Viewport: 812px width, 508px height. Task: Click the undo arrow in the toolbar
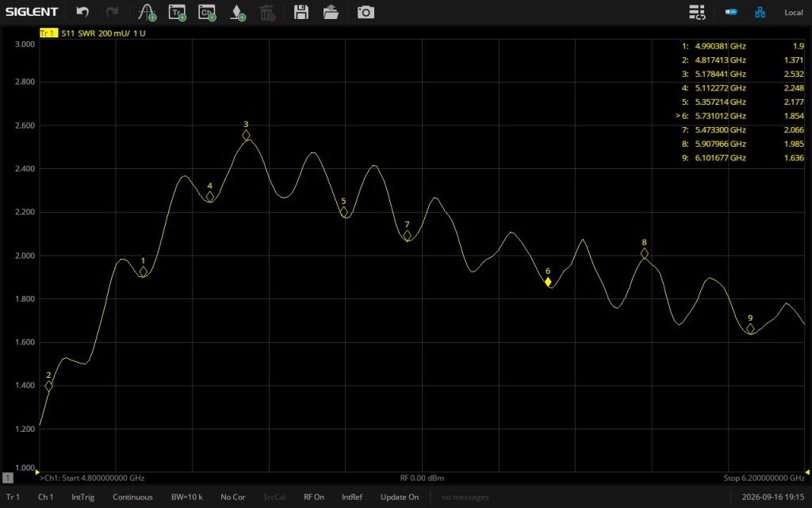click(x=82, y=12)
